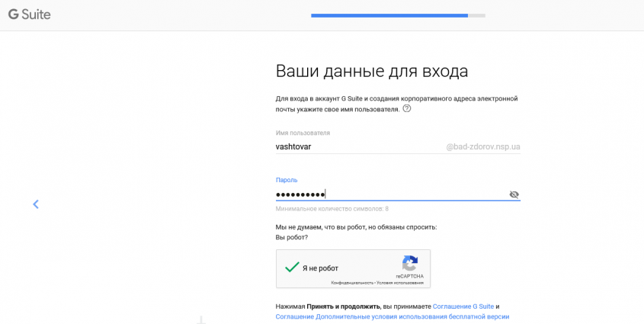Click the heading Ваши данные для входа
Viewport: 644px width, 324px height.
(371, 72)
